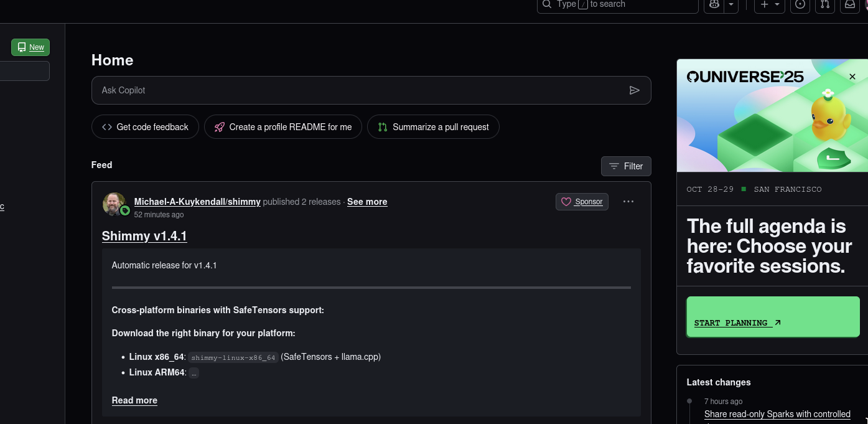Viewport: 868px width, 424px height.
Task: Open the Issues icon in header
Action: 801,4
